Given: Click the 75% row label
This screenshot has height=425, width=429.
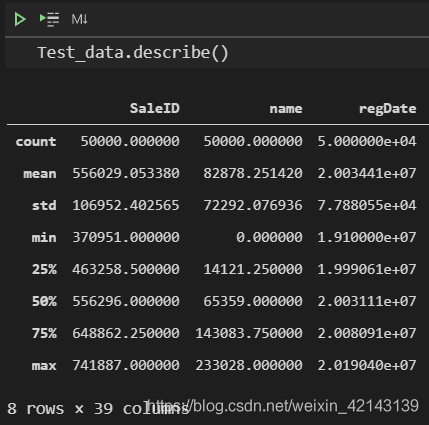Looking at the screenshot, I should point(44,333).
